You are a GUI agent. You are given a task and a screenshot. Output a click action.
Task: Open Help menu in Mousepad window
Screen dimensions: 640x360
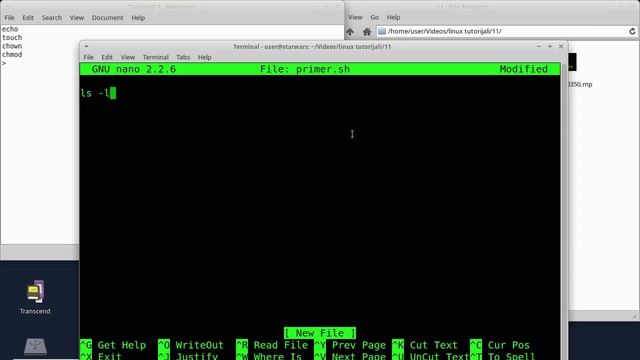138,18
